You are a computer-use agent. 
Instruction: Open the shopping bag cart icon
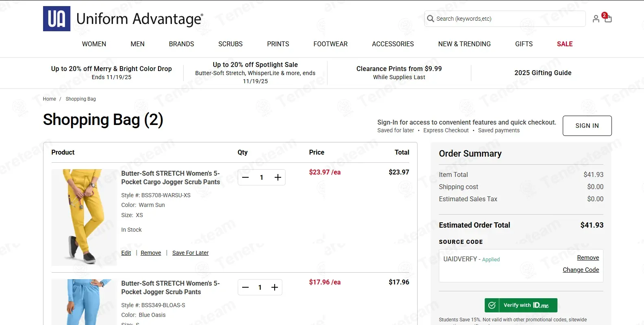pos(608,19)
